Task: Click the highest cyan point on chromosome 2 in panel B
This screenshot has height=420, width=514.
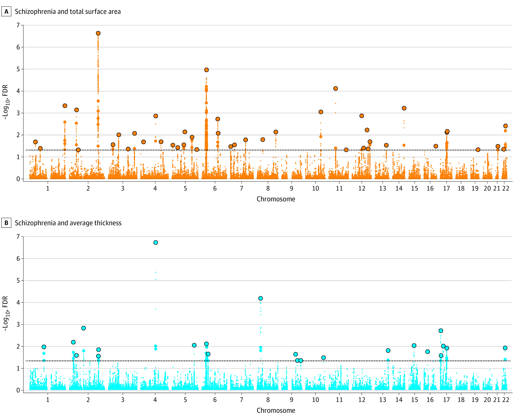Action: tap(83, 328)
